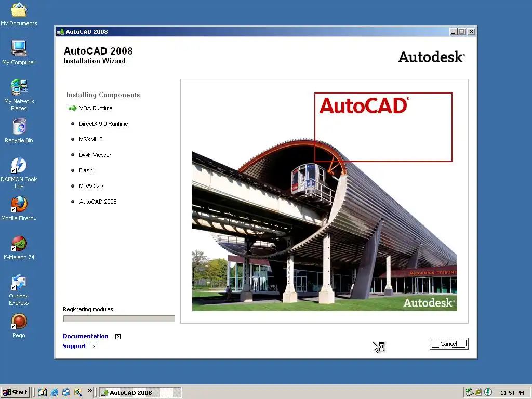Click the Registering modules progress bar

(119, 318)
